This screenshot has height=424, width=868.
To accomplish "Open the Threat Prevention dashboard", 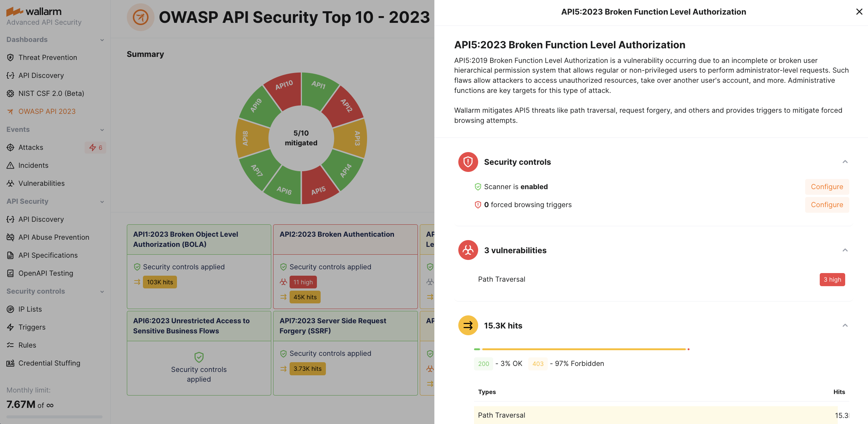I will pos(48,57).
